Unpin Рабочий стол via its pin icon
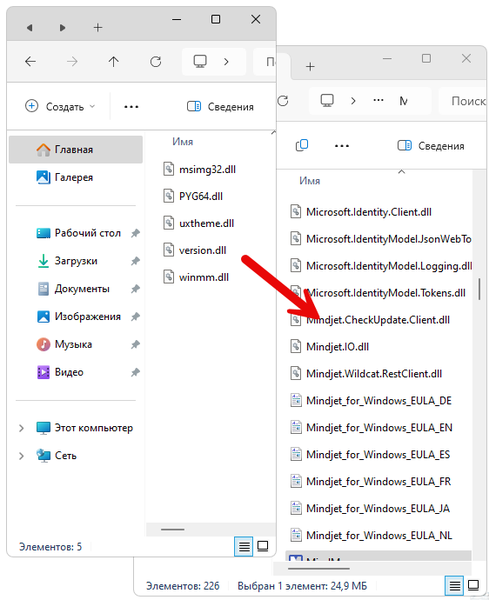Image resolution: width=489 pixels, height=600 pixels. pyautogui.click(x=135, y=233)
